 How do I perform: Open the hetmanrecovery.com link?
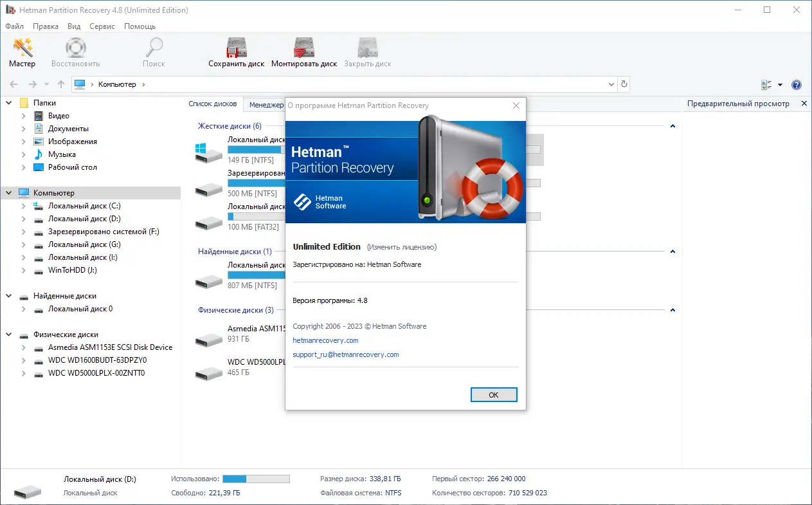[x=325, y=340]
